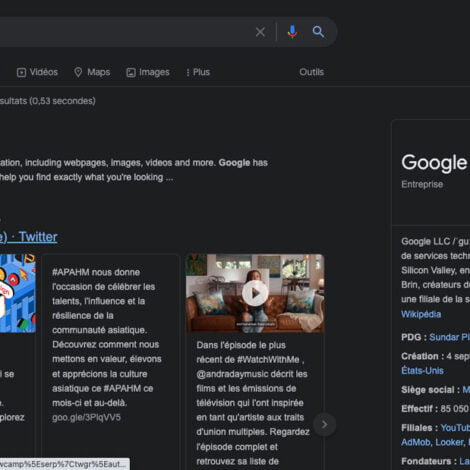The height and width of the screenshot is (470, 470).
Task: Open the Sundar Pichai PDG link
Action: click(449, 337)
